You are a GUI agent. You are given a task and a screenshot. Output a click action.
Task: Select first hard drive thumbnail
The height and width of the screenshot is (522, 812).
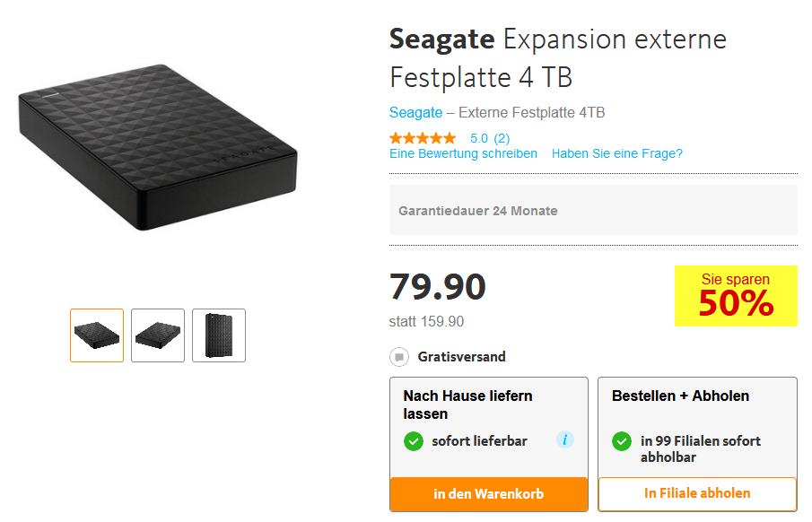pos(97,335)
